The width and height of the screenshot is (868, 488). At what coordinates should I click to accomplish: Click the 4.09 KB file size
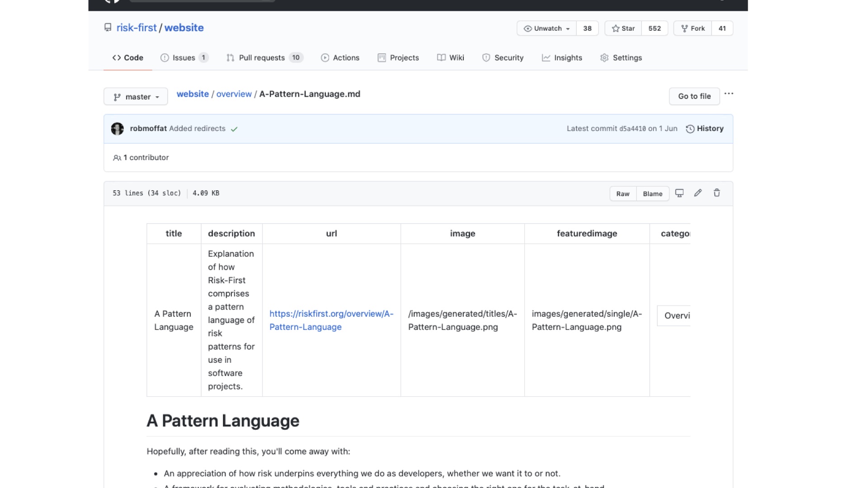click(x=206, y=193)
